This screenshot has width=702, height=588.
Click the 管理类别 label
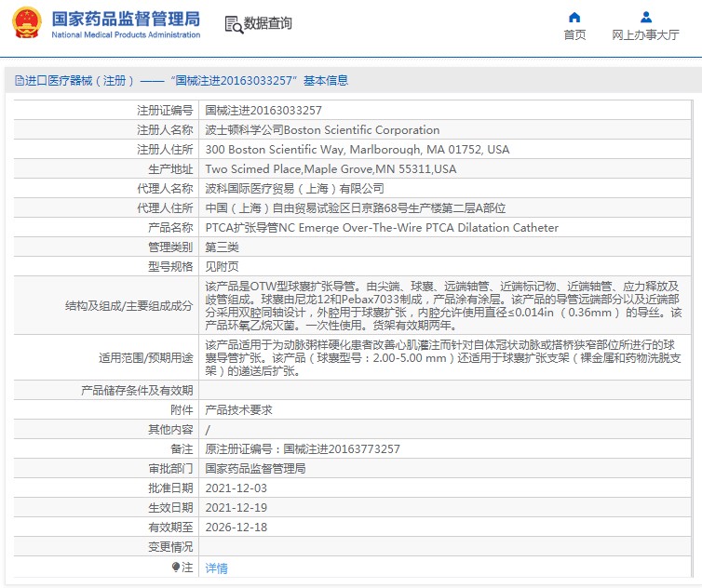coord(170,247)
